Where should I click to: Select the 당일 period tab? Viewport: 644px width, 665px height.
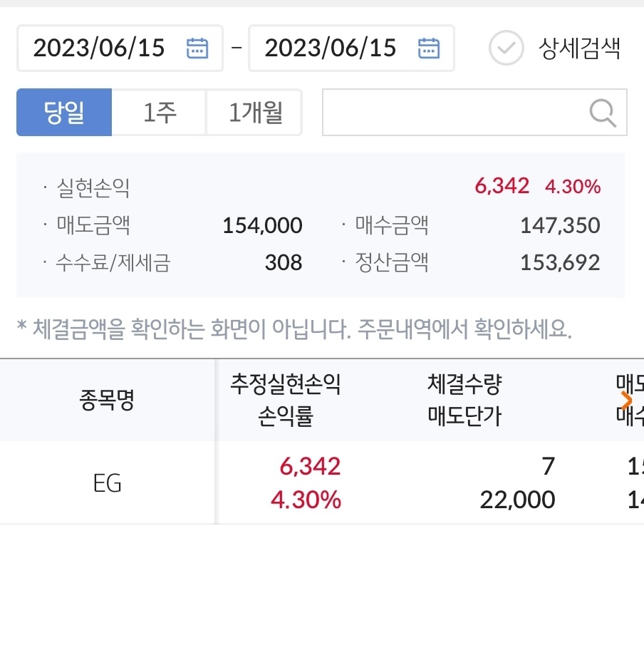64,113
